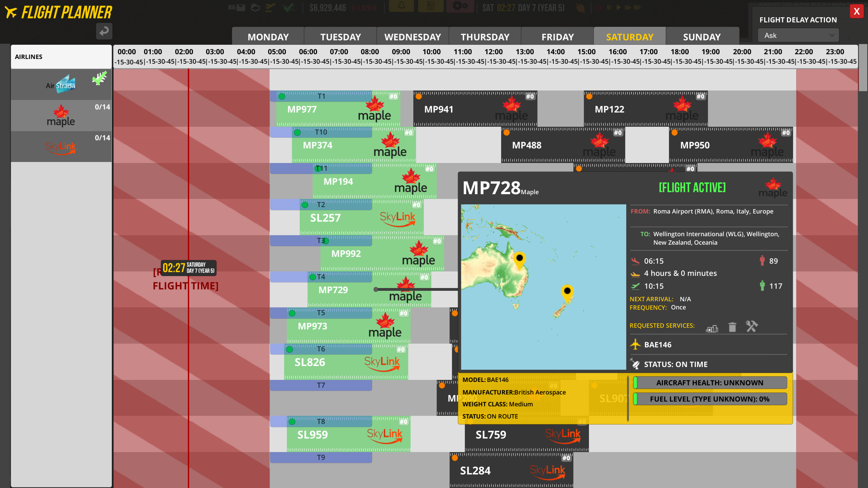Screen dimensions: 868x488
Task: Open the settings gears button
Action: 460,6
